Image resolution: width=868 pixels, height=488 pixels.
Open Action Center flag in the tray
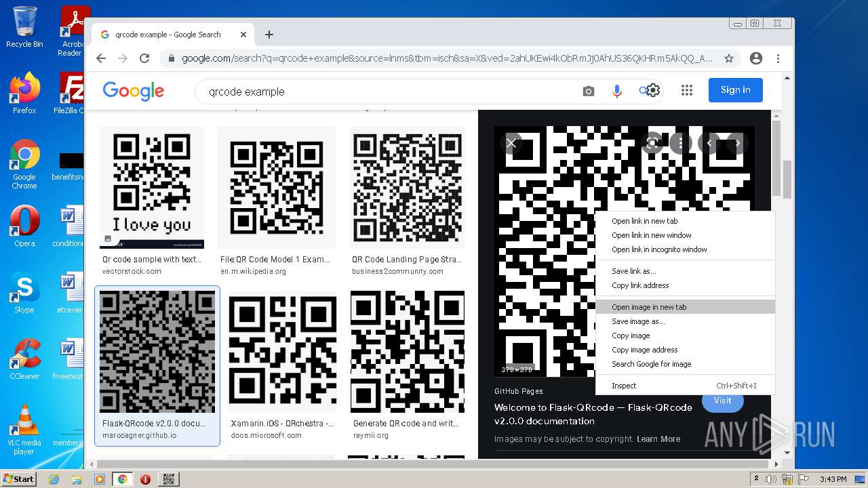(803, 479)
